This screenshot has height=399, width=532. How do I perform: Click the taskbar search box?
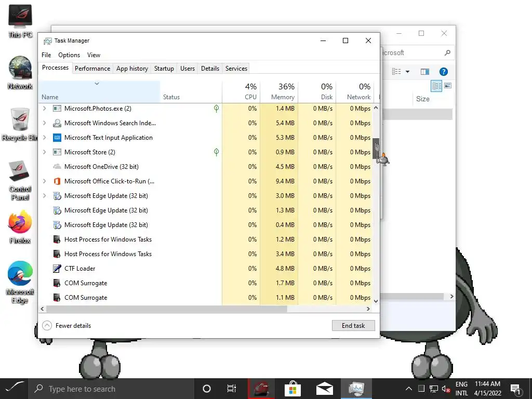[111, 389]
